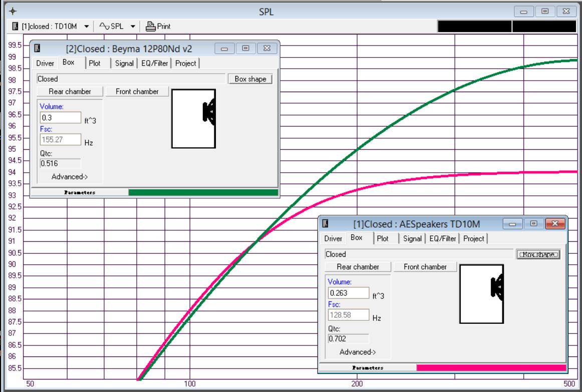Click the closed box diagram in the AESpeakers TD10M window
Screen dimensions: 582x392
[482, 294]
